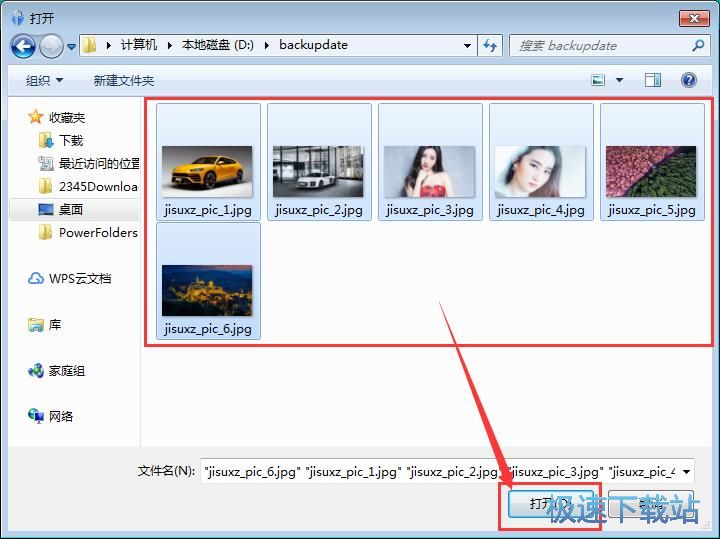Screen dimensions: 720x539
Task: Click the WPS云文档 cloud icon
Action: pyautogui.click(x=36, y=278)
